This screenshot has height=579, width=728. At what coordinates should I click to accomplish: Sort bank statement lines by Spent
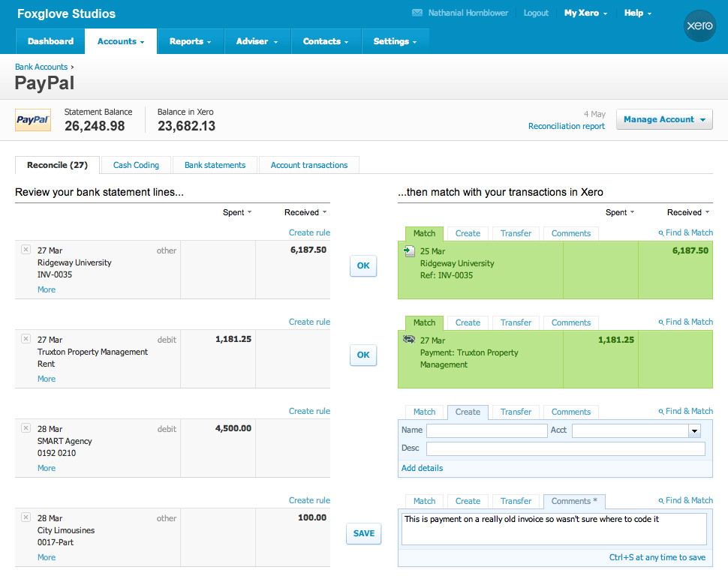pyautogui.click(x=236, y=212)
